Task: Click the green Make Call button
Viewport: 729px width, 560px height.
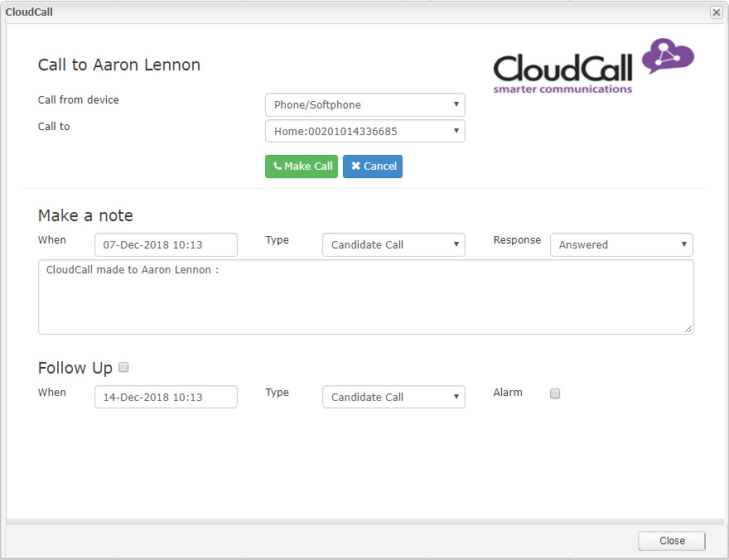Action: point(302,167)
